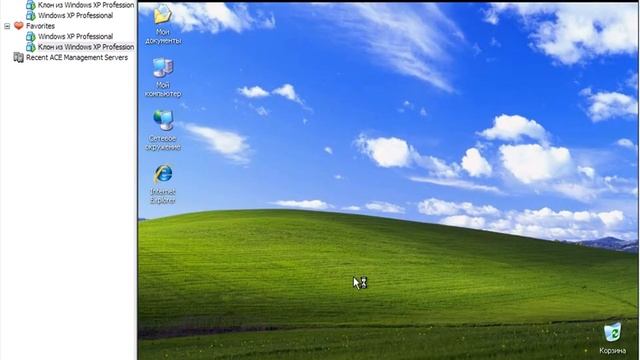Viewport: 640px width, 360px height.
Task: Select the Favorites folder in sidebar
Action: 40,26
